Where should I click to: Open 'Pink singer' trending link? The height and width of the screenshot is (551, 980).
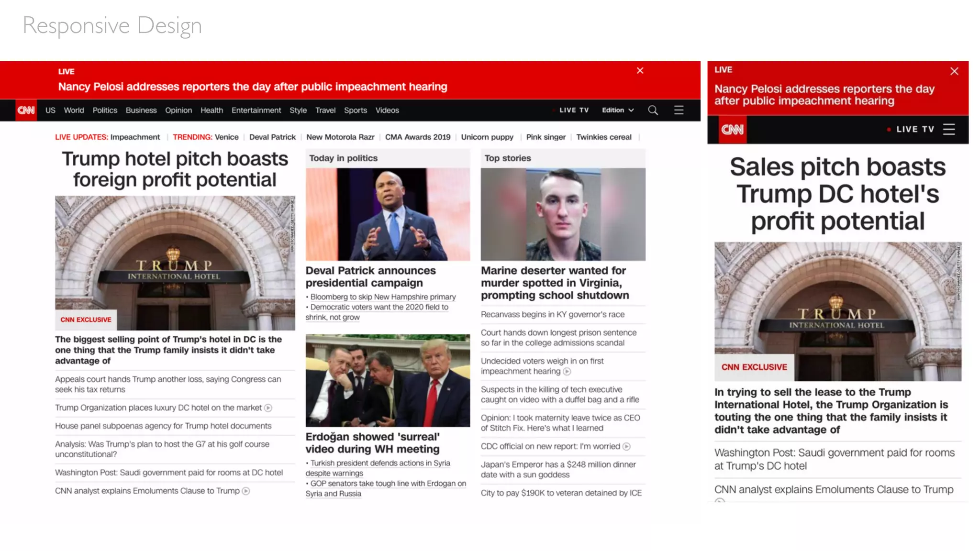(x=546, y=137)
